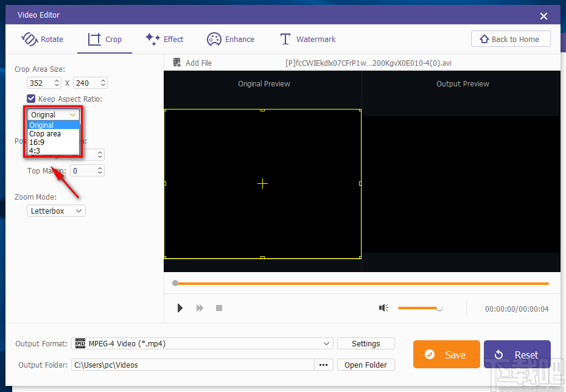This screenshot has width=566, height=392.
Task: Click the Reset button
Action: click(517, 354)
